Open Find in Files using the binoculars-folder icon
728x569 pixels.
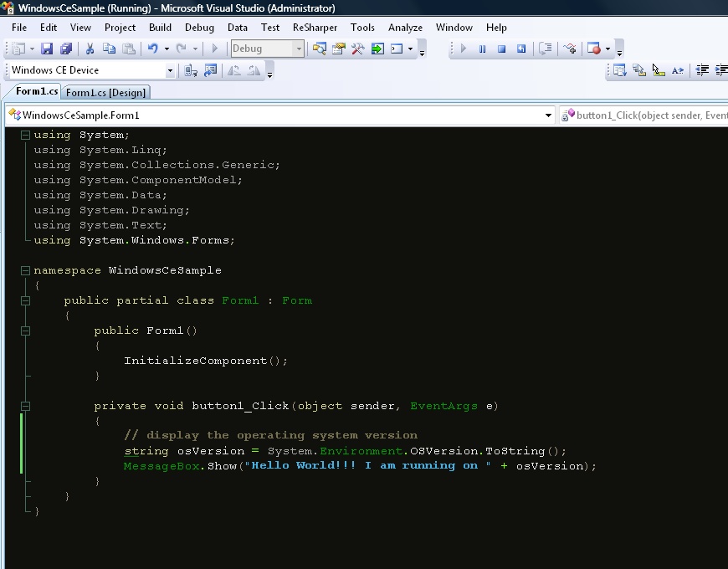[x=320, y=49]
